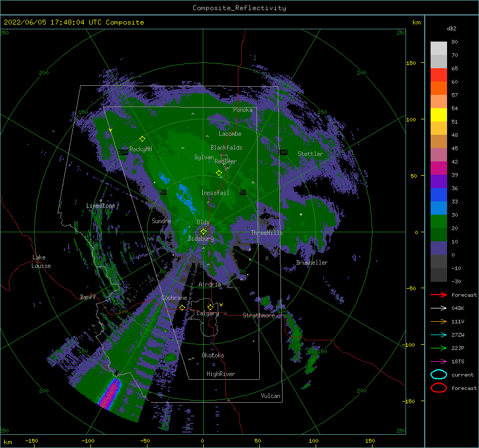
Task: Click the Didsbury label
Action: pyautogui.click(x=201, y=239)
